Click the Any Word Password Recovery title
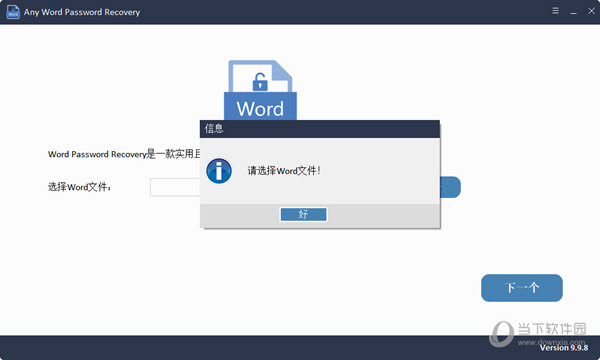 pyautogui.click(x=82, y=12)
